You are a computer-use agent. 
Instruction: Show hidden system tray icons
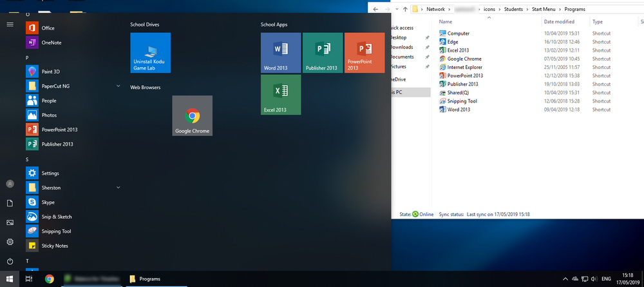[x=565, y=279]
